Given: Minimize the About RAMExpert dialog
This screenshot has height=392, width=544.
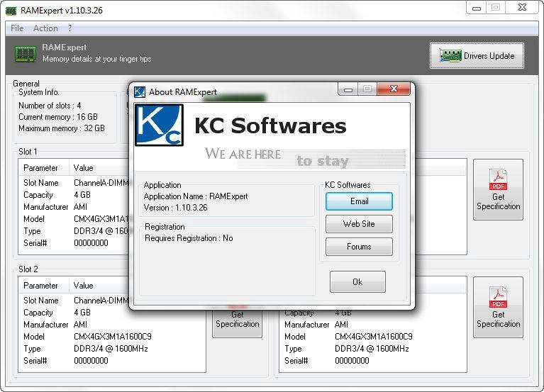Looking at the screenshot, I should point(348,89).
